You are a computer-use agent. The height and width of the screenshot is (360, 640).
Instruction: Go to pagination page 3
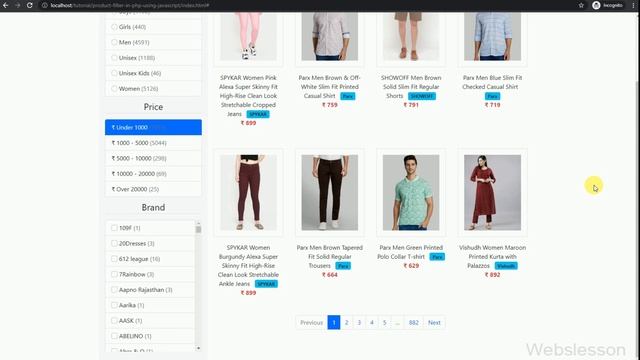coord(359,323)
